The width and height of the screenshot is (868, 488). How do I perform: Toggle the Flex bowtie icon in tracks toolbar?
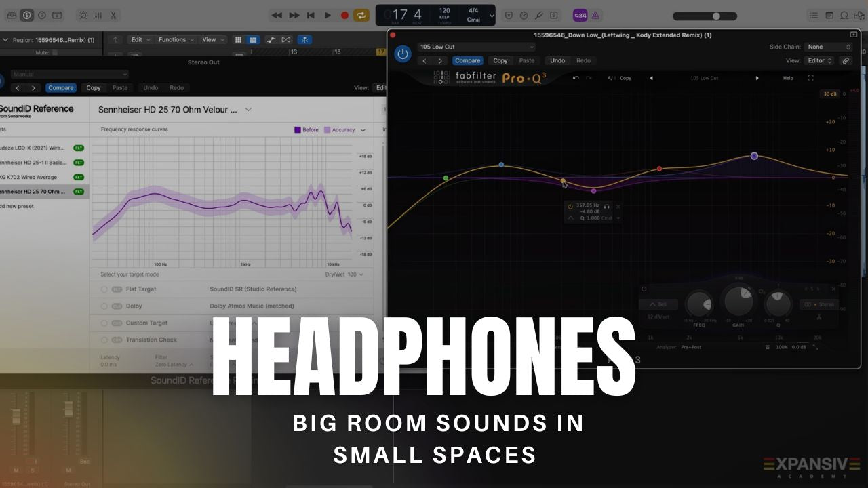(x=286, y=40)
